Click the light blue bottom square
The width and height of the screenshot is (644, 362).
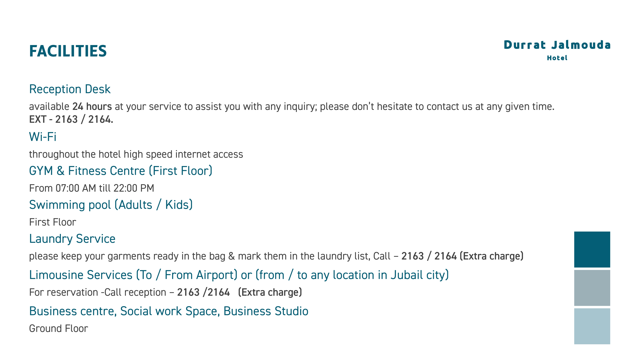[x=592, y=326]
